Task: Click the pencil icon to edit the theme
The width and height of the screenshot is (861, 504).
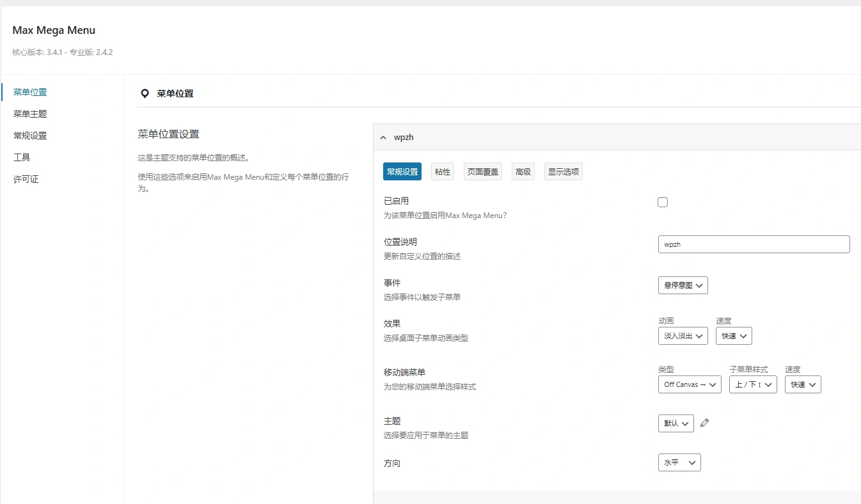Action: (x=704, y=423)
